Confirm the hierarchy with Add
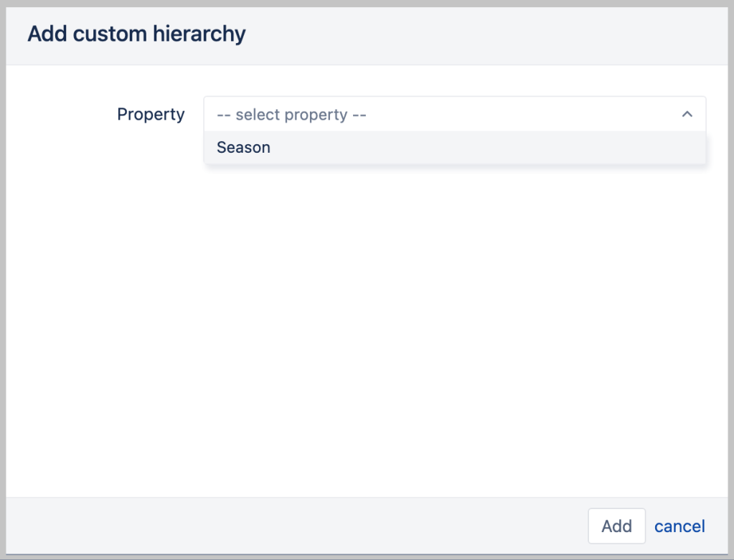The height and width of the screenshot is (560, 734). point(616,526)
